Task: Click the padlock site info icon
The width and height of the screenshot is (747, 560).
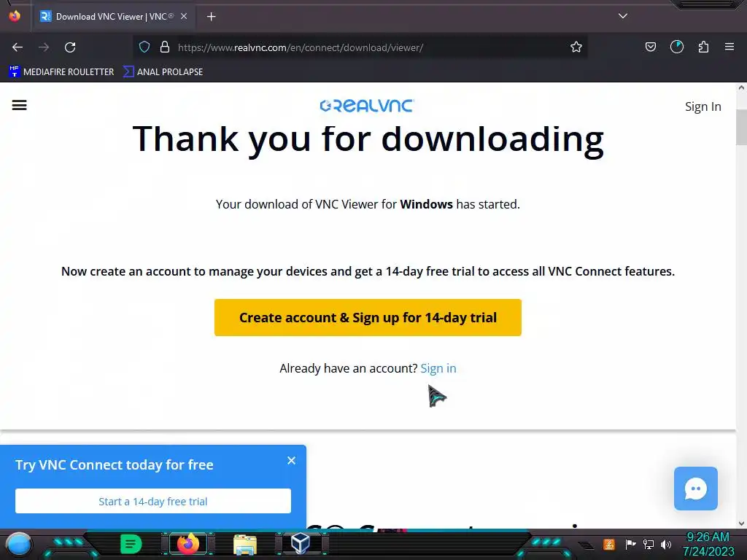Action: click(165, 47)
